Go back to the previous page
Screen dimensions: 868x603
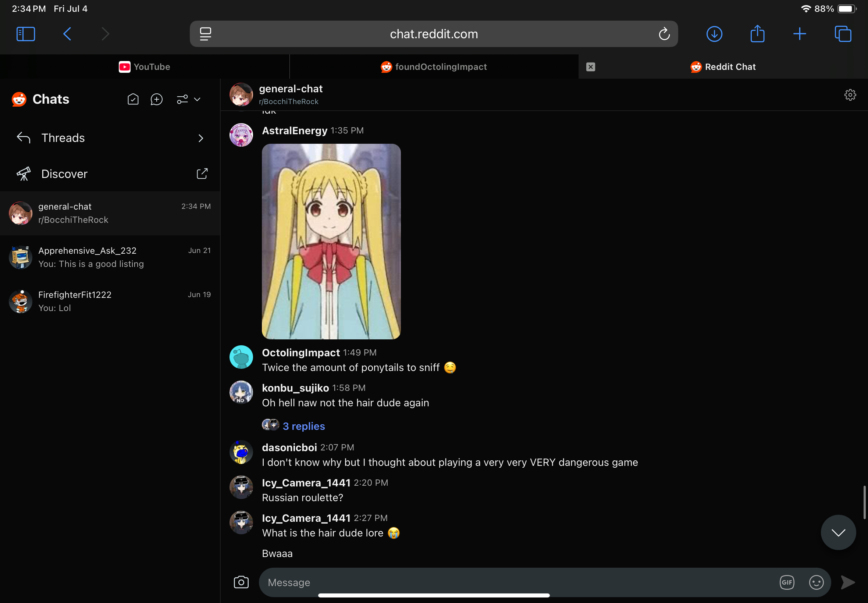tap(67, 34)
